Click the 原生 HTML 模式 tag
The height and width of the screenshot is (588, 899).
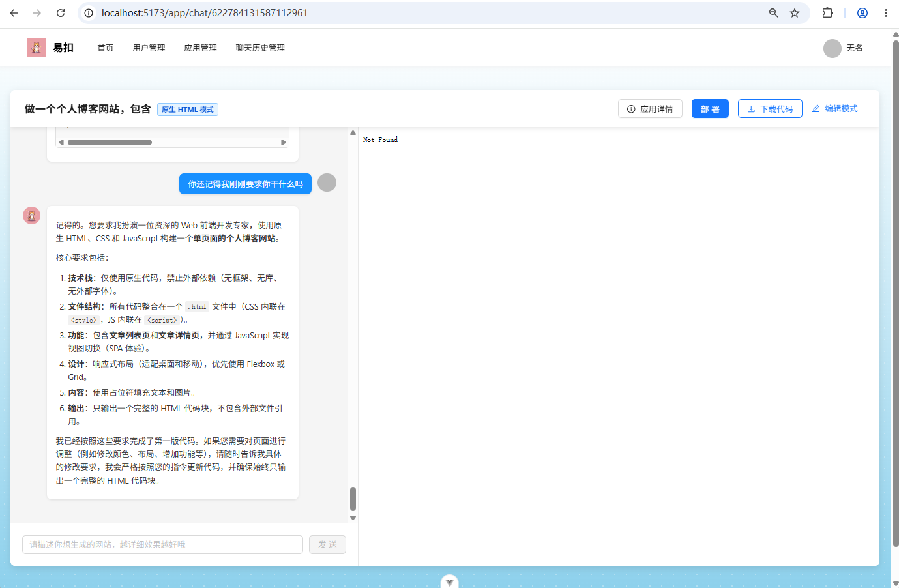click(188, 110)
